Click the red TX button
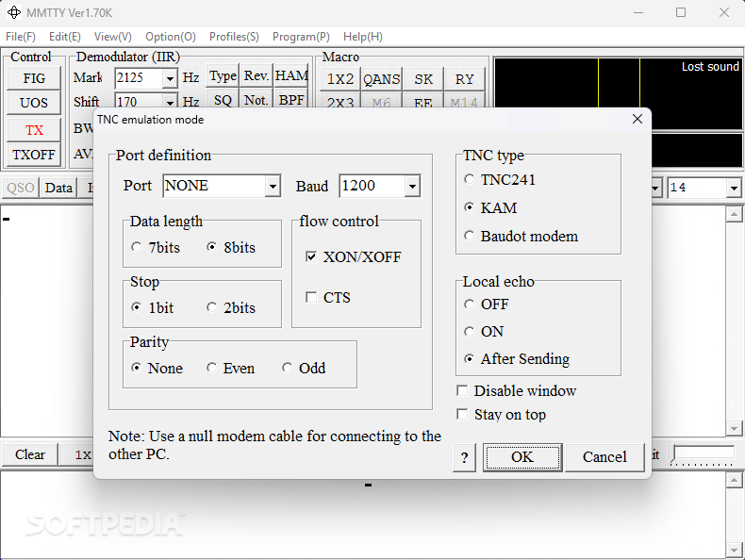This screenshot has width=745, height=560. (x=34, y=130)
